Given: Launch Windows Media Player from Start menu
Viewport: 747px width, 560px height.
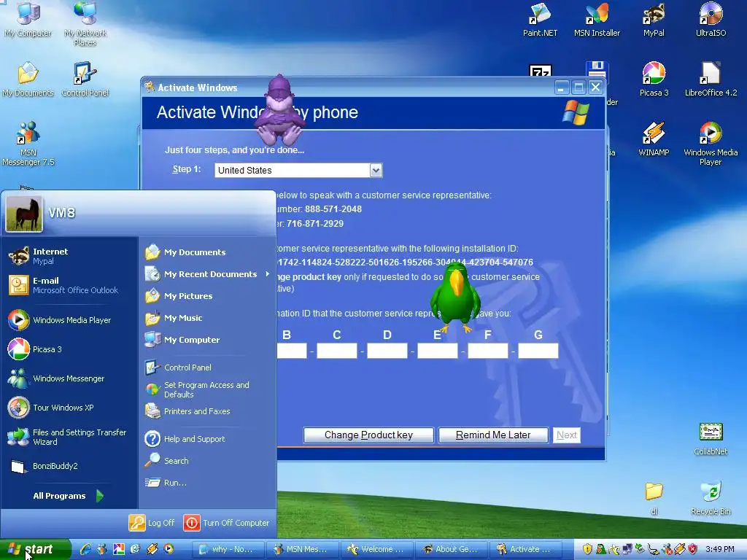Looking at the screenshot, I should pos(69,320).
